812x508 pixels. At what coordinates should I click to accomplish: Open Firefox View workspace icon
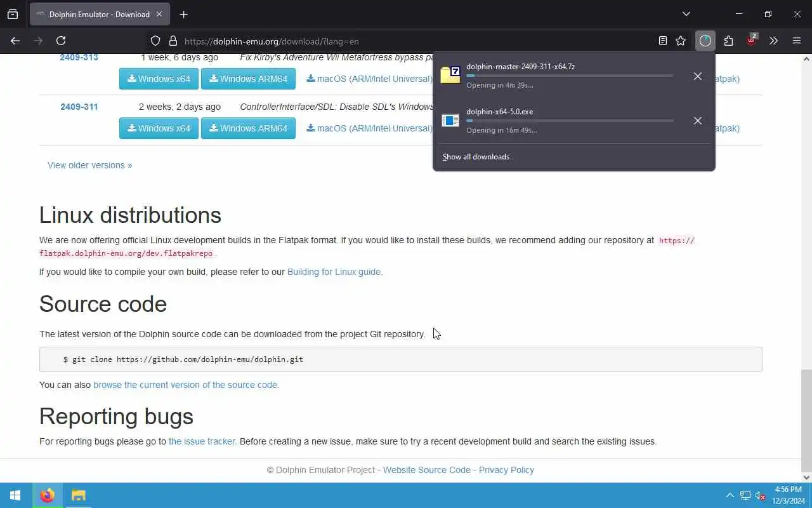pos(13,14)
